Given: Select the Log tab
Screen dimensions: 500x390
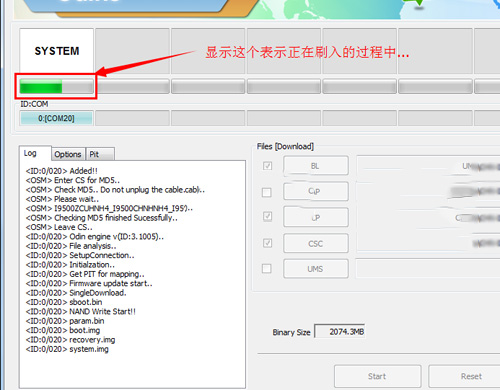Looking at the screenshot, I should point(35,153).
